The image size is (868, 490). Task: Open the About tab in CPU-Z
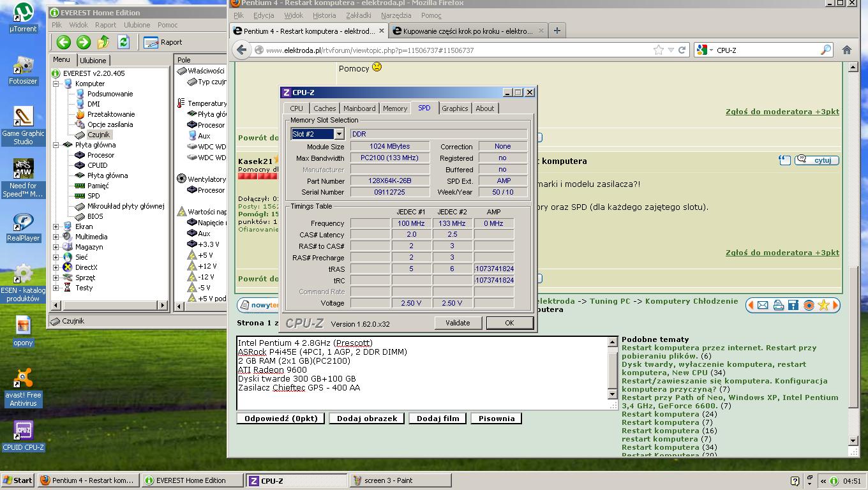[484, 108]
